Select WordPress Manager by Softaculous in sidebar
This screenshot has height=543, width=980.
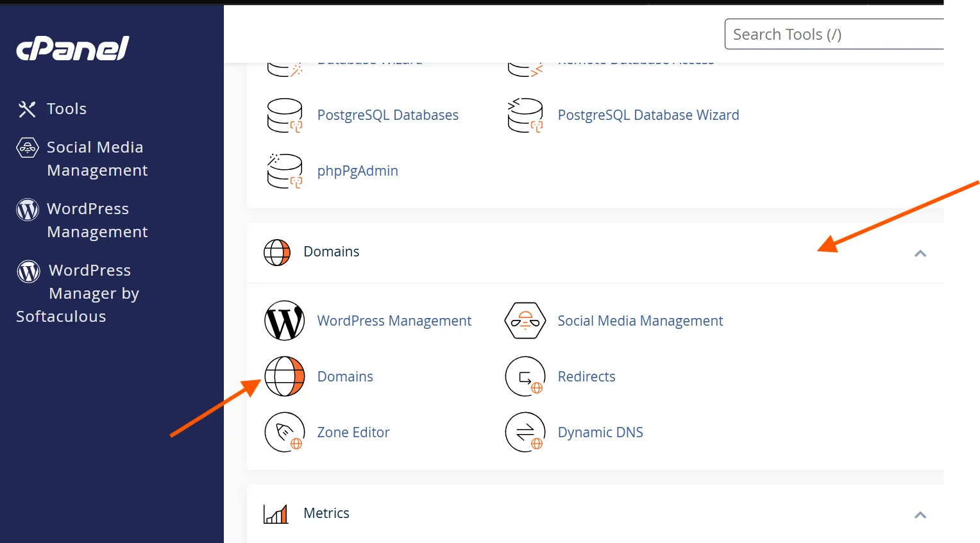click(77, 293)
